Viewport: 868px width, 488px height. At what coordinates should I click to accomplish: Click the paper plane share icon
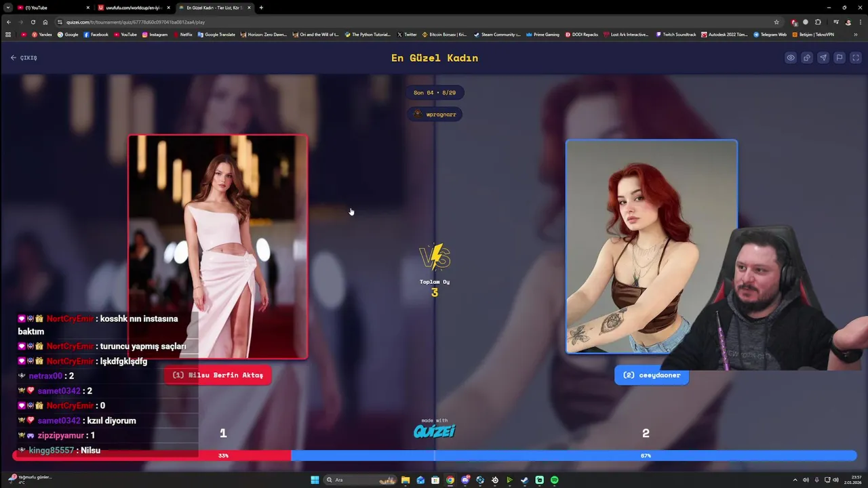pyautogui.click(x=823, y=58)
